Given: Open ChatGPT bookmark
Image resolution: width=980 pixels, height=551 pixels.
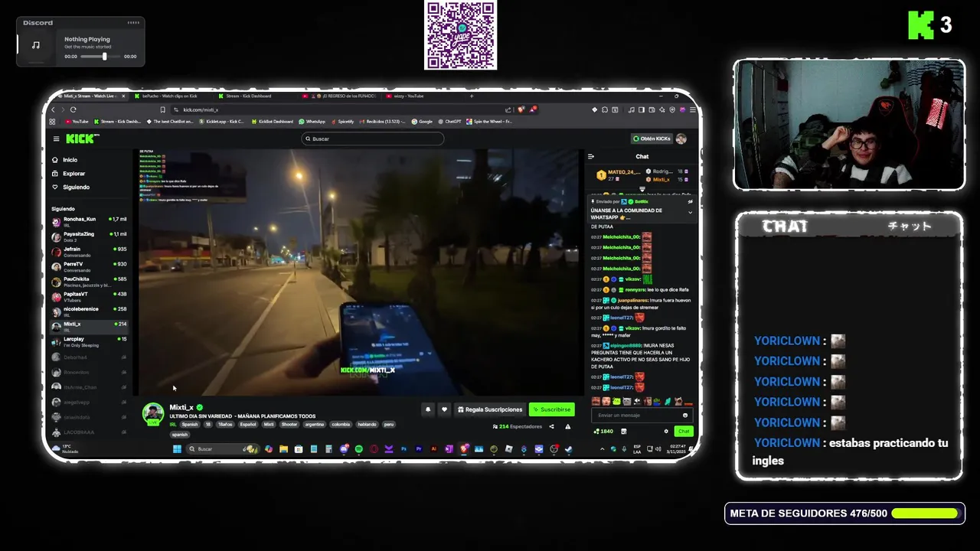Looking at the screenshot, I should pyautogui.click(x=449, y=121).
